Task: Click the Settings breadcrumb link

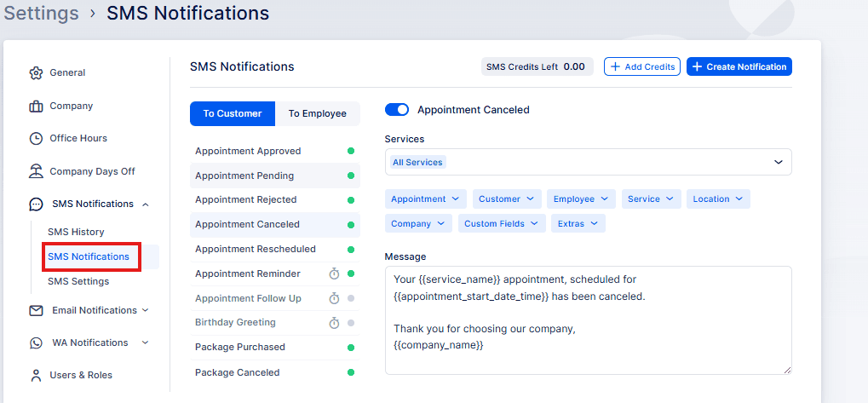Action: coord(41,13)
